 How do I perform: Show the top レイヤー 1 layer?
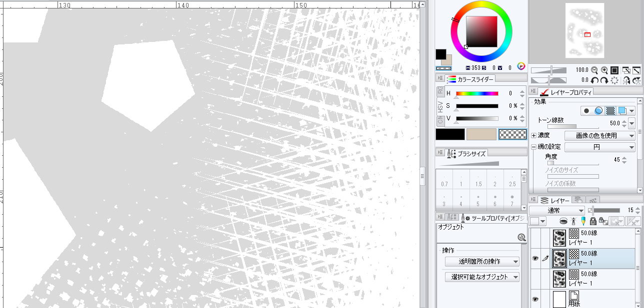pos(535,238)
